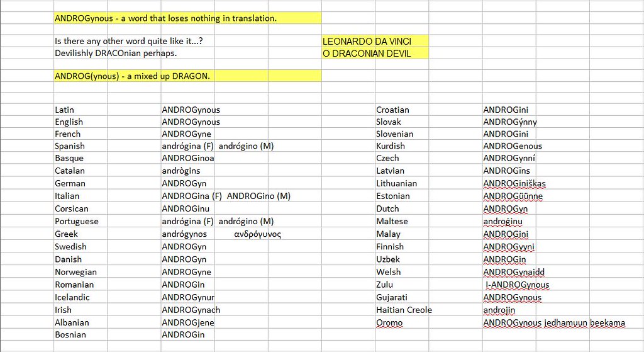Select the Devilishly DRACOnian perhaps cell
The width and height of the screenshot is (644, 352).
(116, 54)
